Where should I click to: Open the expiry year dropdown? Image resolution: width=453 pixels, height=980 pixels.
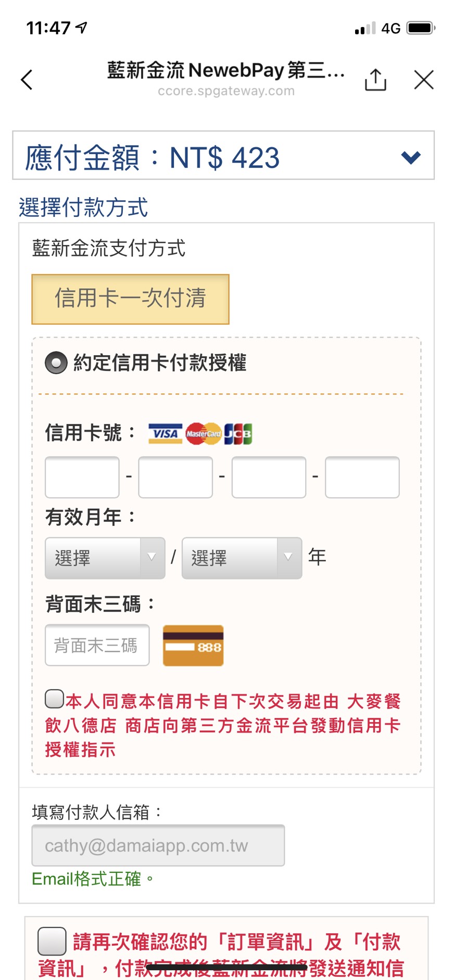(x=242, y=558)
